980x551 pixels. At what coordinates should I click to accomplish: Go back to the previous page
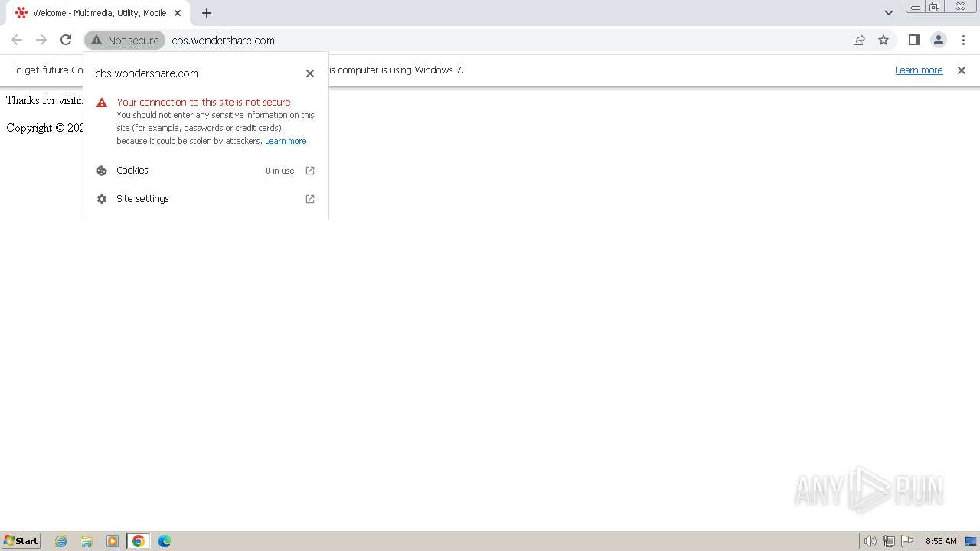click(17, 40)
